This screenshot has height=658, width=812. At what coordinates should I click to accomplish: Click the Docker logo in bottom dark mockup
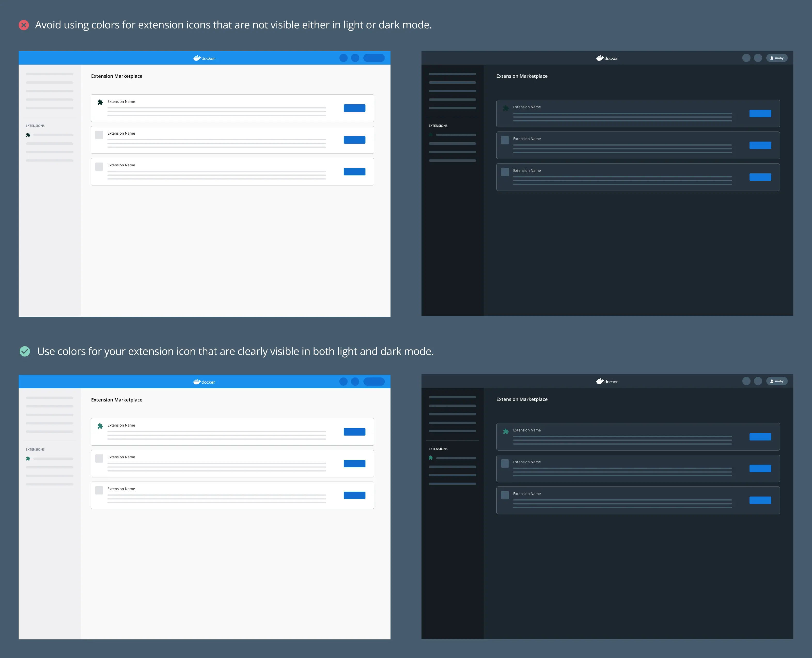(607, 381)
